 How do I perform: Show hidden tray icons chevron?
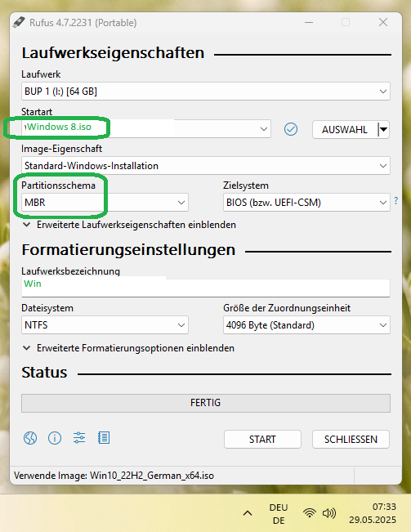coord(248,513)
